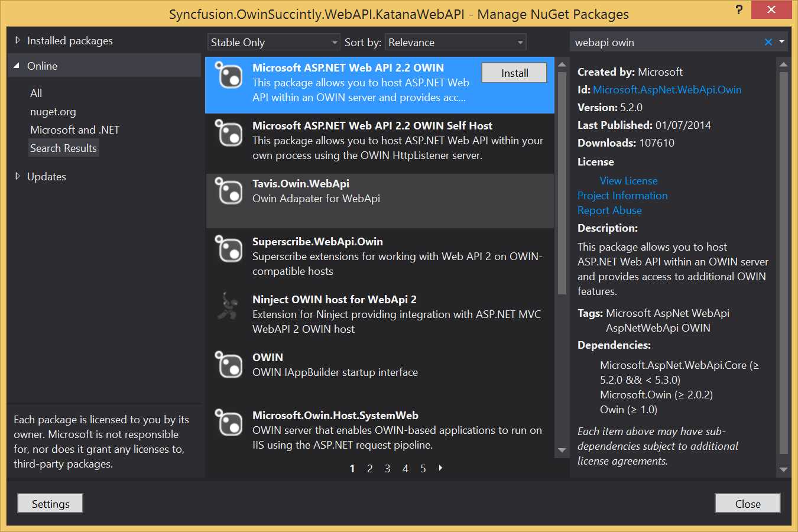798x532 pixels.
Task: Click the Web API 2.2 OWIN Self Host package icon
Action: [229, 133]
